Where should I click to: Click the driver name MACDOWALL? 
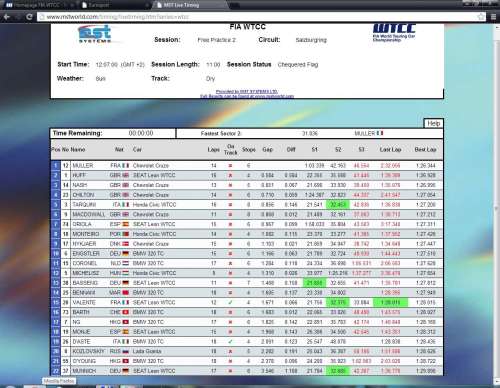coord(89,214)
